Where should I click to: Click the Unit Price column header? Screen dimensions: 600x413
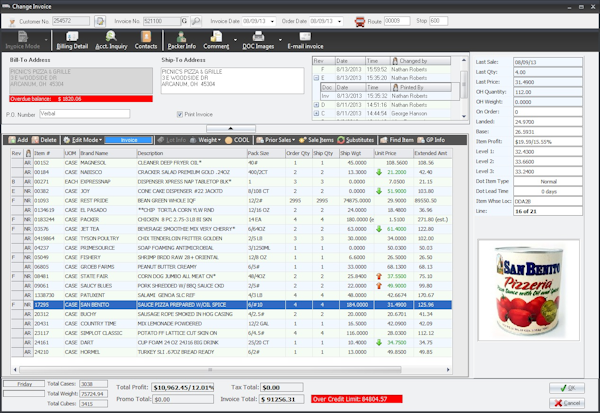393,153
